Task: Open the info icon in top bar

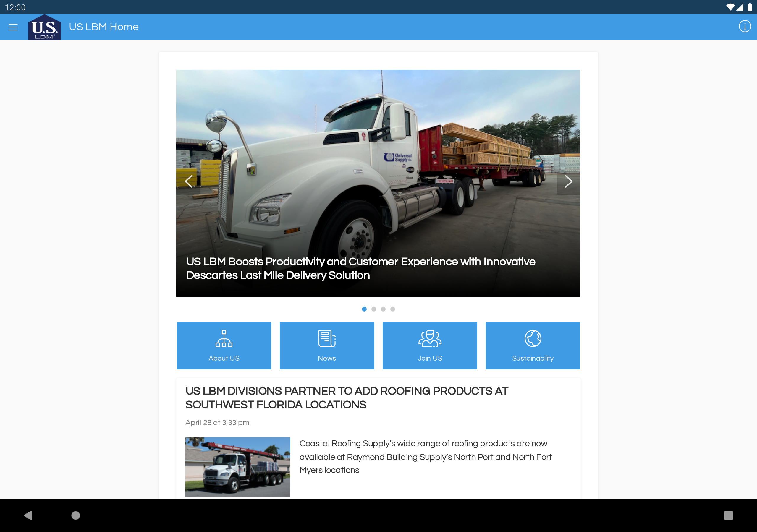Action: point(745,26)
